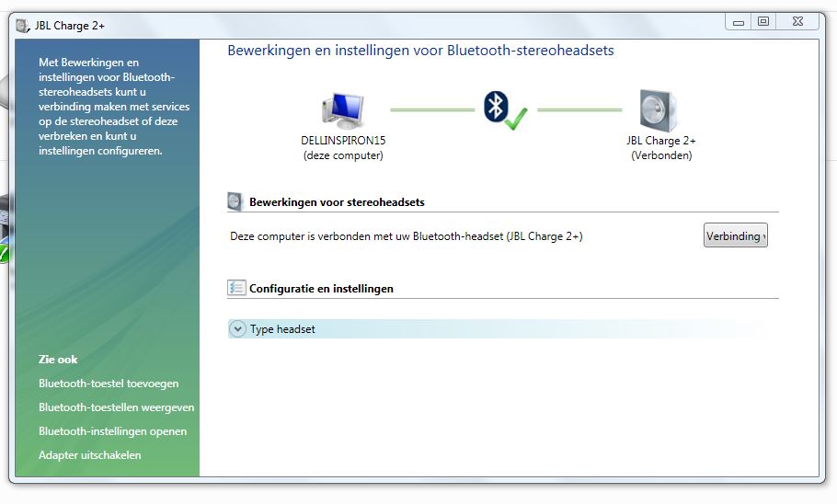Close the JBL Charge 2+ window
Viewport: 837px width, 504px height.
point(797,22)
